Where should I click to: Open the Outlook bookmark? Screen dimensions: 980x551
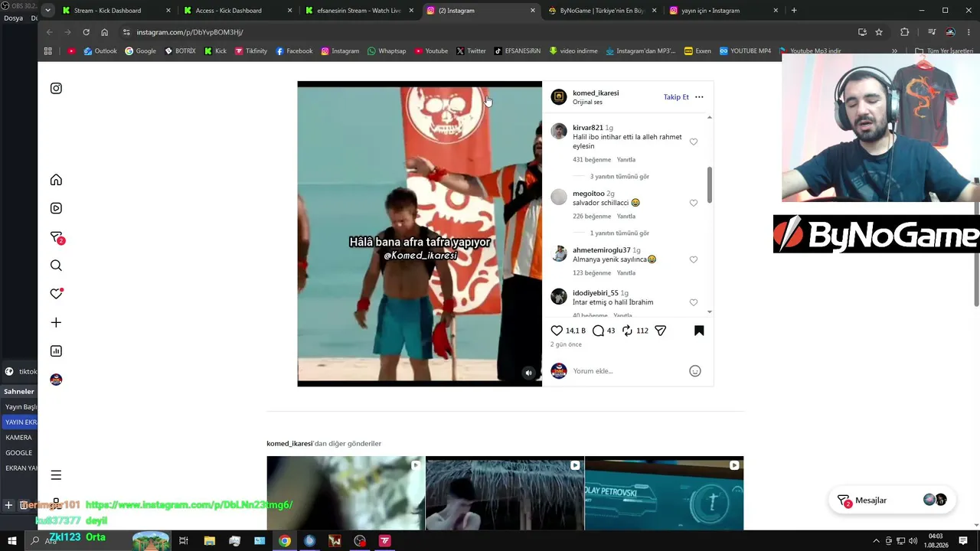[100, 51]
